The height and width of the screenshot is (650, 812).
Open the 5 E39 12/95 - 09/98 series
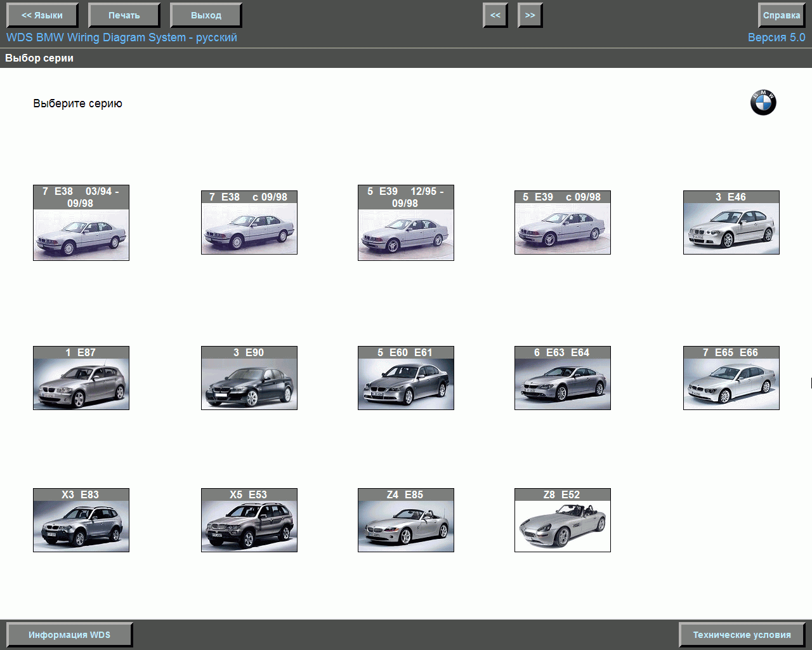pos(405,234)
